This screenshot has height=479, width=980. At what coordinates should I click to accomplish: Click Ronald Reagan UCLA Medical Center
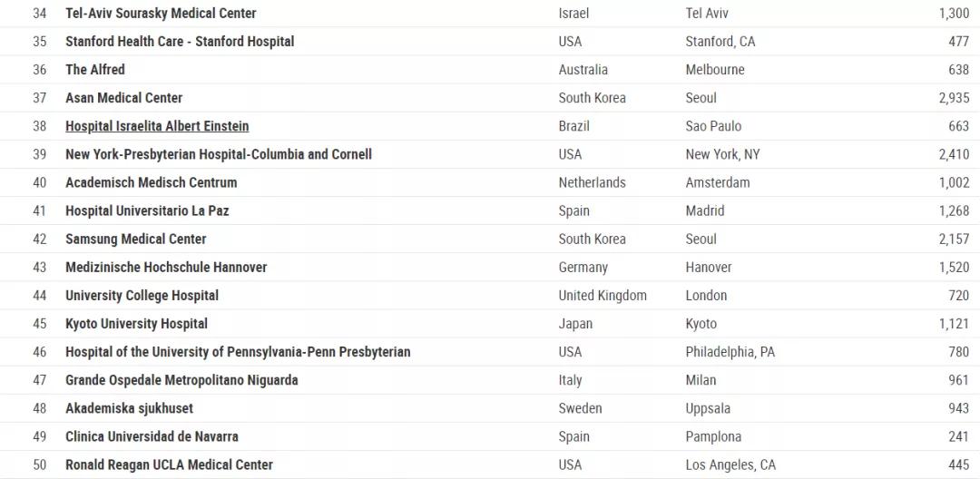pos(170,464)
